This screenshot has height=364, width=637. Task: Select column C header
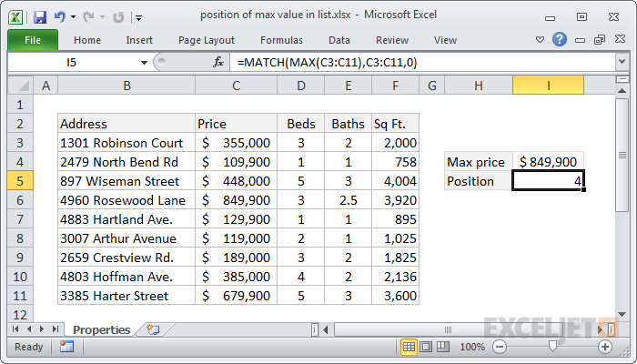pos(236,86)
